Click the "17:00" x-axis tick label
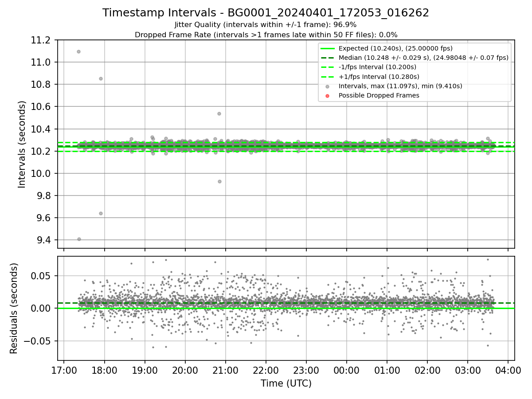The image size is (532, 399). 64,371
